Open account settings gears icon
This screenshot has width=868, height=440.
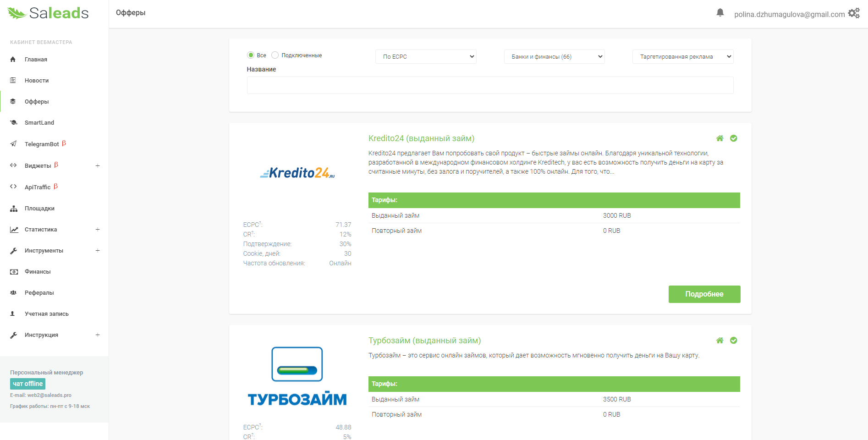point(854,13)
